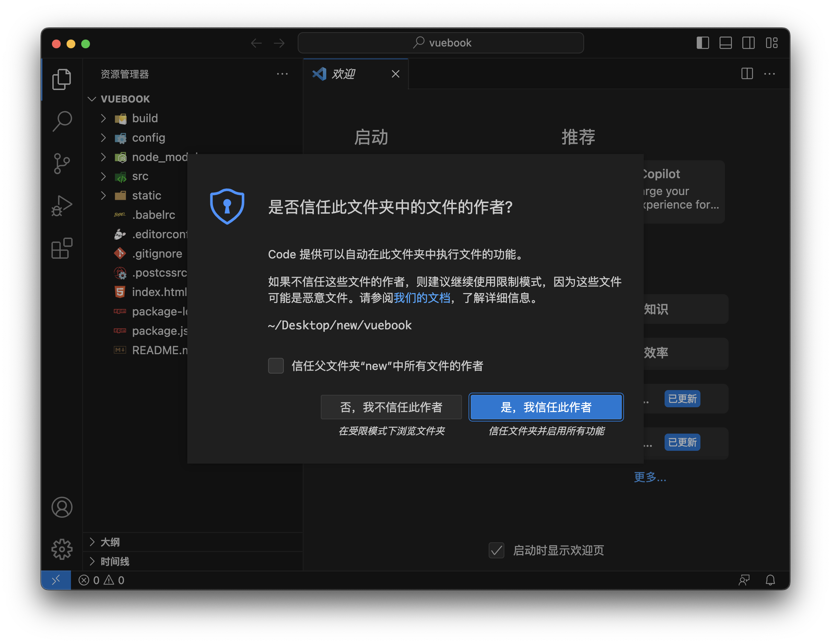
Task: Toggle the bottom panel layout icon
Action: tap(725, 43)
